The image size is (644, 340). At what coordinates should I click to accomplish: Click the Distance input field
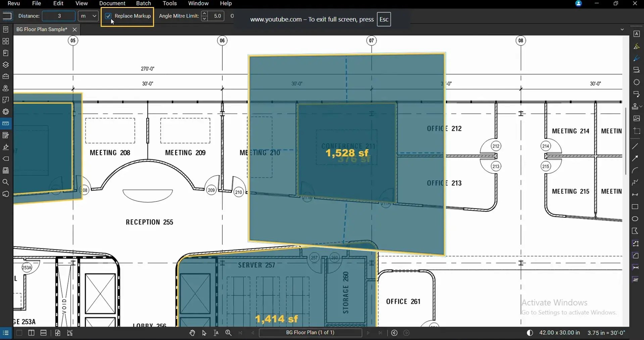click(x=59, y=16)
